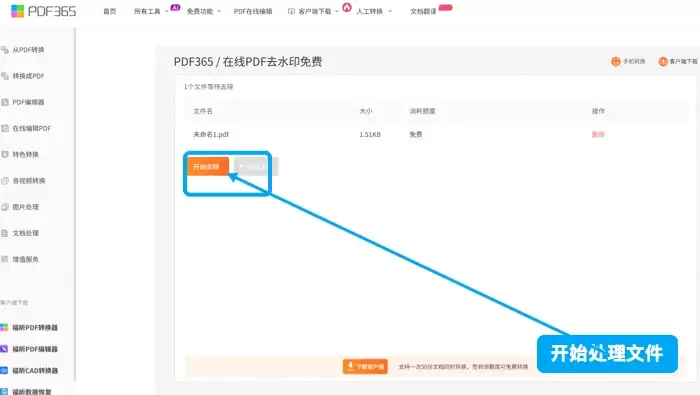Click the orange 客户端下载 icon at top right
Viewport: 700px width, 395px height.
(x=663, y=61)
